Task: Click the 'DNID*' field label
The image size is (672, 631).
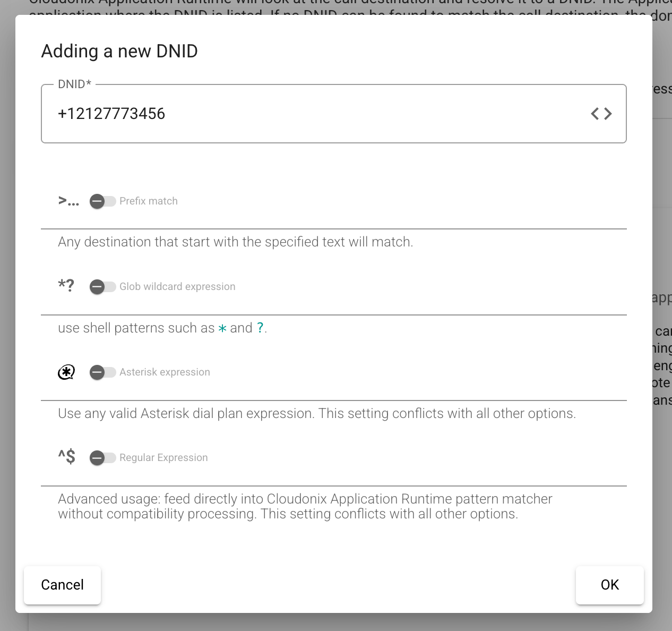Action: click(75, 84)
